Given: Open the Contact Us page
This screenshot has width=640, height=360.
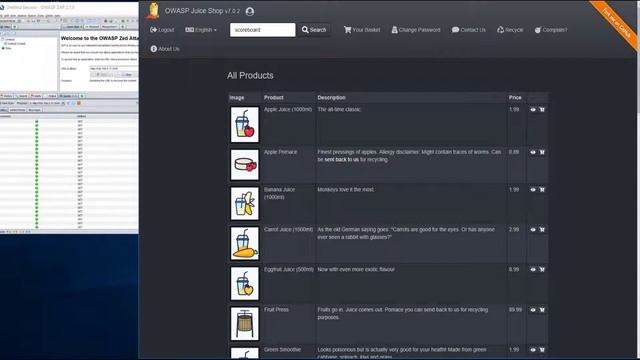Looking at the screenshot, I should (x=469, y=30).
